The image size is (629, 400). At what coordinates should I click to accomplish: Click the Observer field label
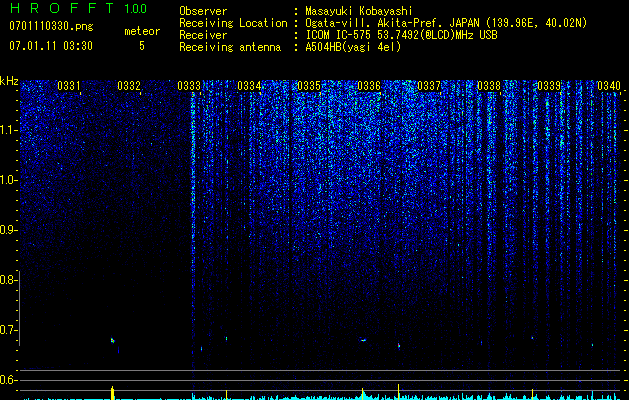(x=203, y=12)
